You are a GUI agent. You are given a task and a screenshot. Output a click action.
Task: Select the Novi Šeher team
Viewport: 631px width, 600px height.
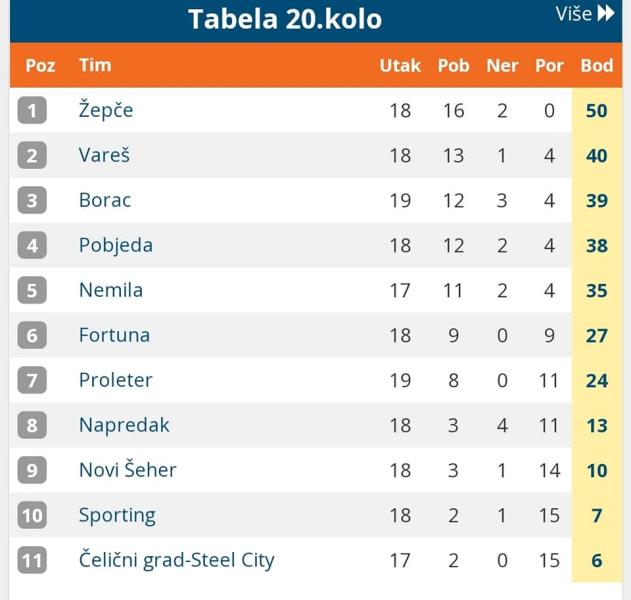pyautogui.click(x=128, y=470)
